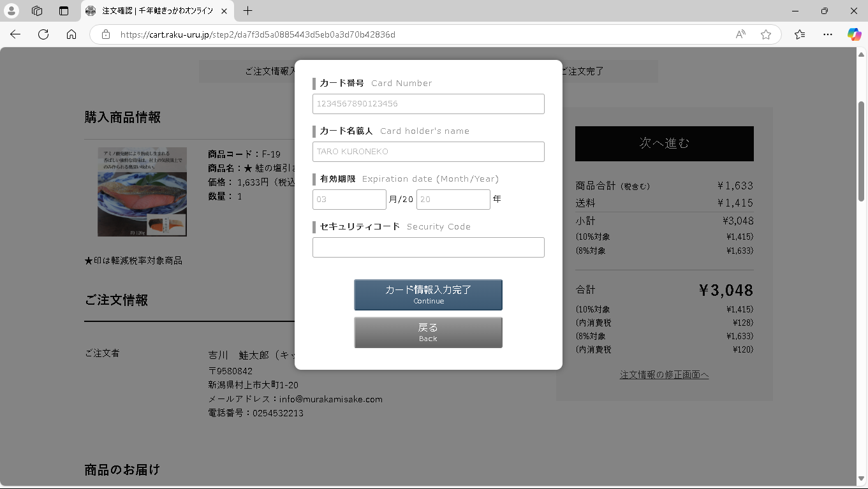Focus the card number input field
This screenshot has height=489, width=868.
[428, 104]
